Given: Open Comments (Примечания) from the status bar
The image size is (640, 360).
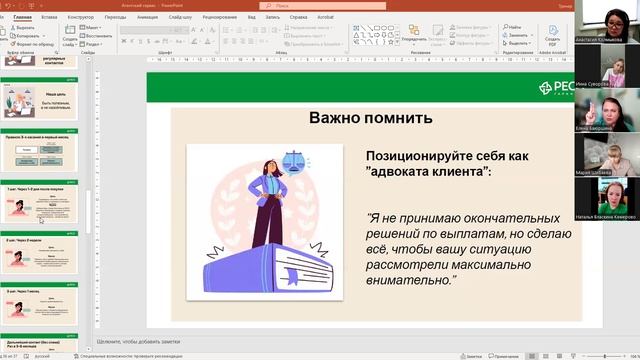Looking at the screenshot, I should 503,356.
